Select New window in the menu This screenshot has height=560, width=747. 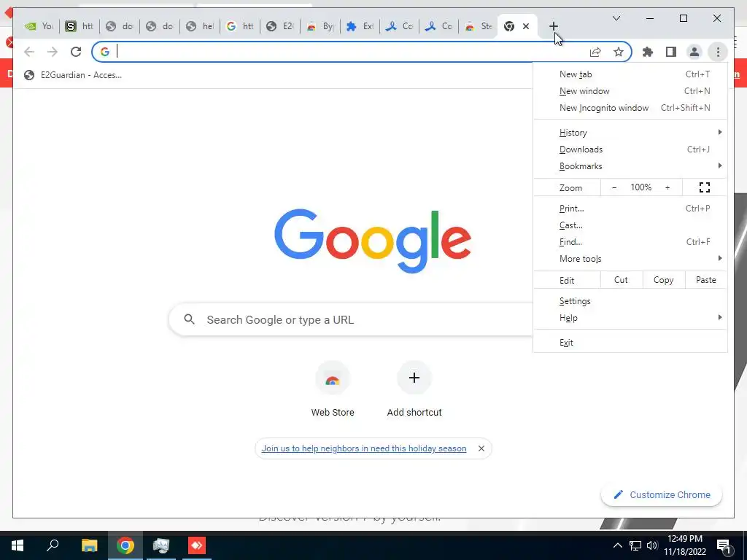tap(630, 91)
